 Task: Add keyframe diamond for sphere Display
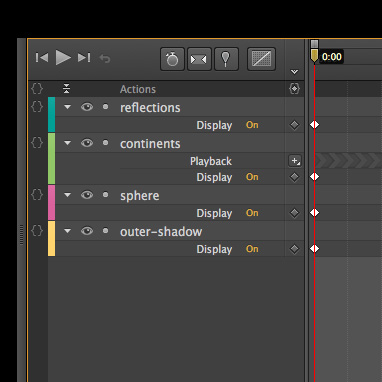(294, 213)
